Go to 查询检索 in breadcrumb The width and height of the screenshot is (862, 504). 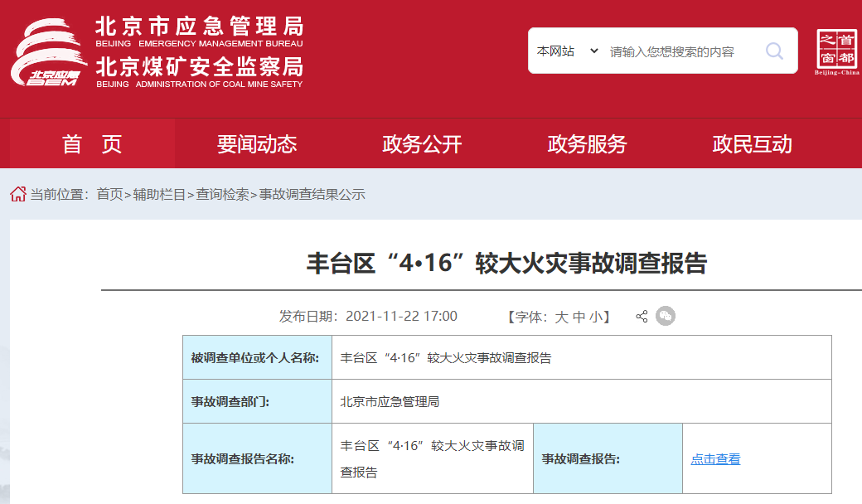tap(222, 195)
